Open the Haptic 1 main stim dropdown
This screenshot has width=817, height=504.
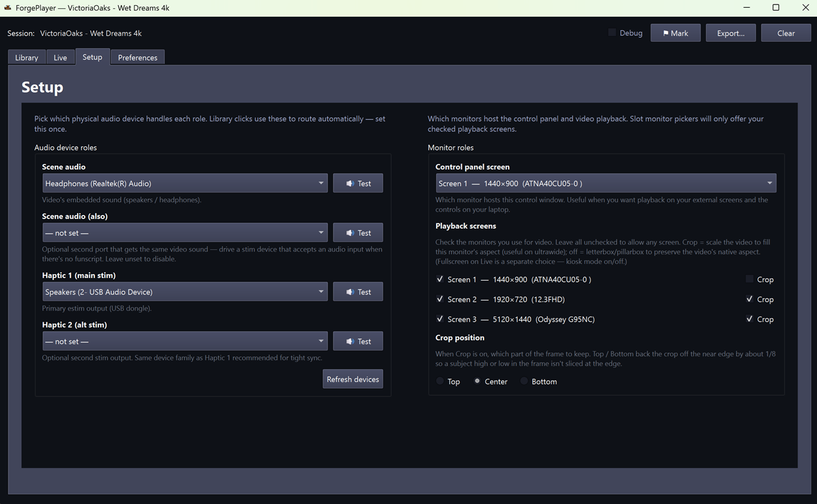pos(185,291)
